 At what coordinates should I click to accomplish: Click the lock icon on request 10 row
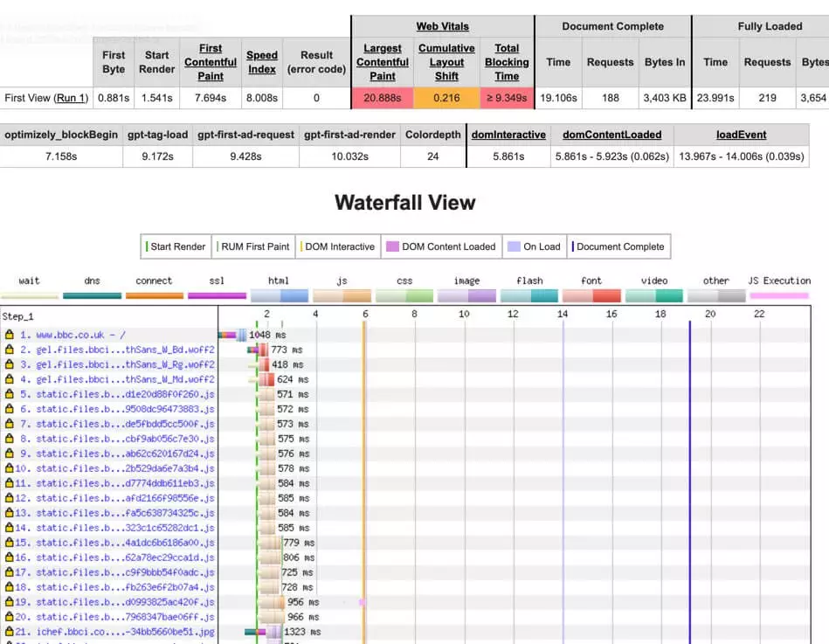coord(9,468)
